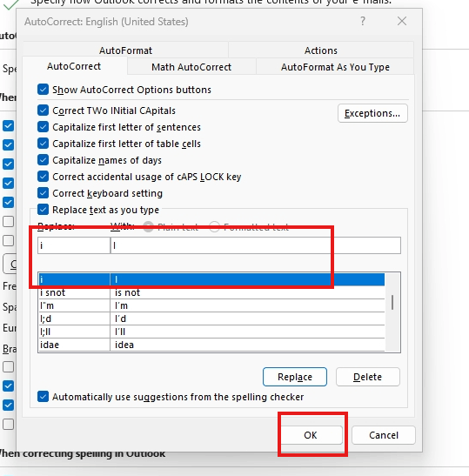Toggle Capitalize first letter of table cells
The height and width of the screenshot is (476, 469).
click(43, 144)
